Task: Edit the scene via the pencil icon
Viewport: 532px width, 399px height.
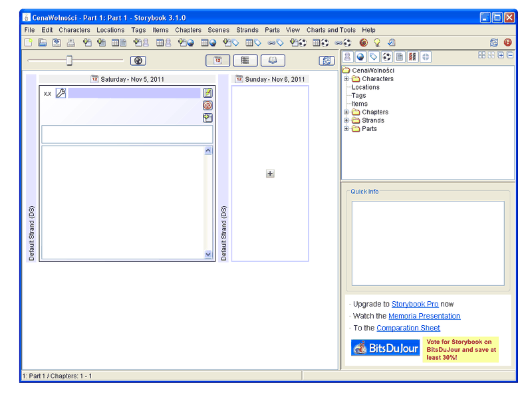Action: click(207, 92)
